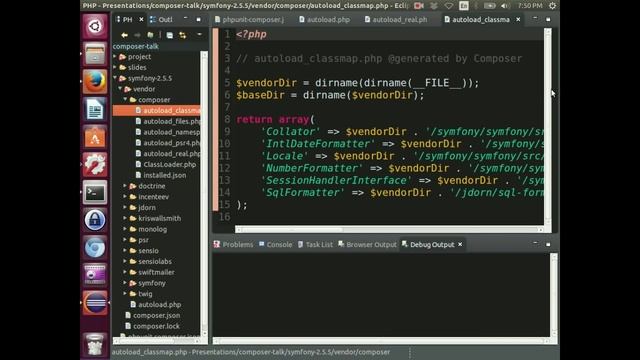
Task: Open the Task List view tab
Action: 315,244
